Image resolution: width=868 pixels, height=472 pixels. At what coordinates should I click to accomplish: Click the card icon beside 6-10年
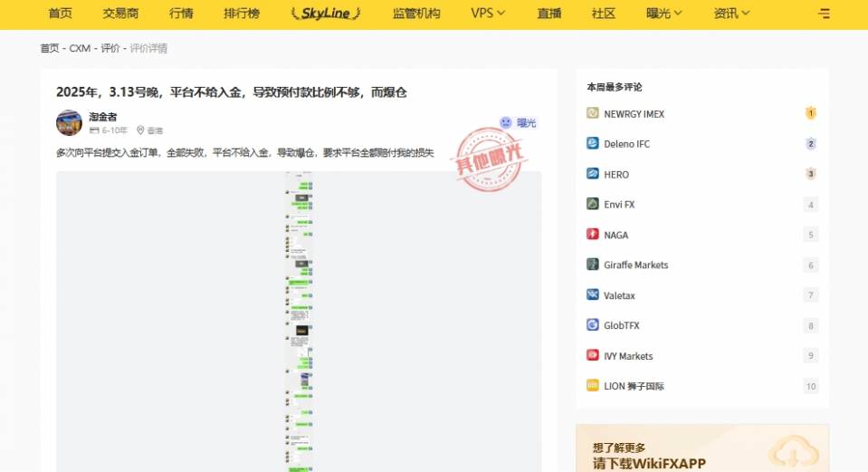tap(94, 130)
